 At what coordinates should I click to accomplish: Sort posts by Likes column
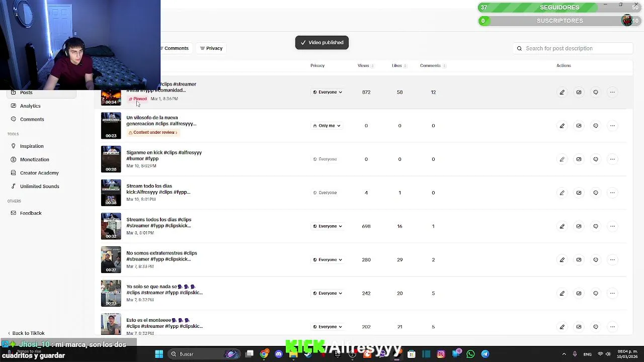(x=399, y=66)
